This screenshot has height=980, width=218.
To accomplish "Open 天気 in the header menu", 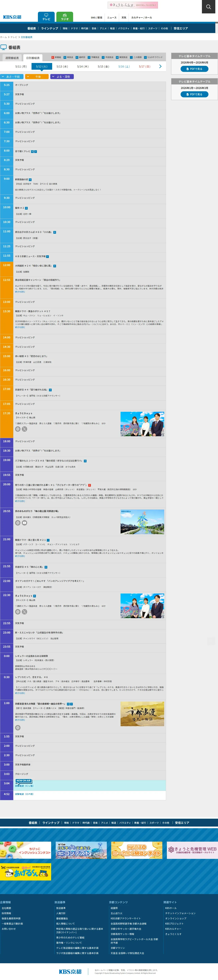I will tap(124, 17).
